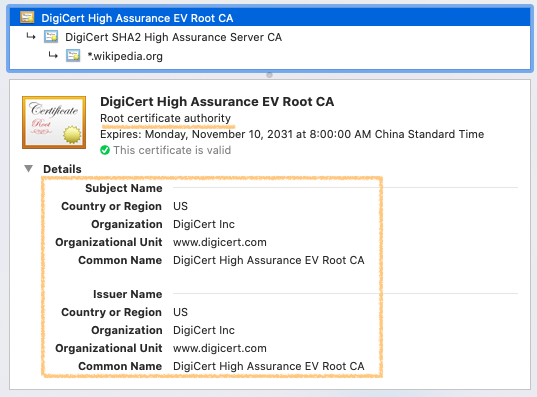
Task: Click the bold DigiCert High Assurance EV Root CA heading
Action: pyautogui.click(x=217, y=102)
